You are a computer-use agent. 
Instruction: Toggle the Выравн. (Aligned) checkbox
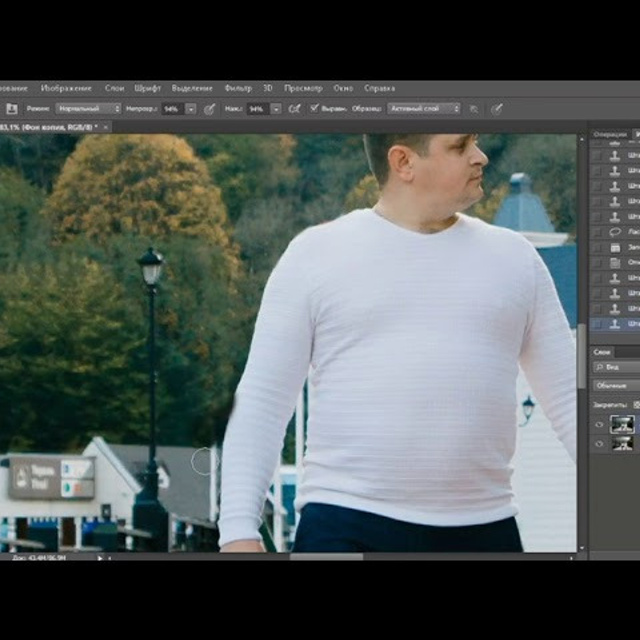tap(315, 108)
